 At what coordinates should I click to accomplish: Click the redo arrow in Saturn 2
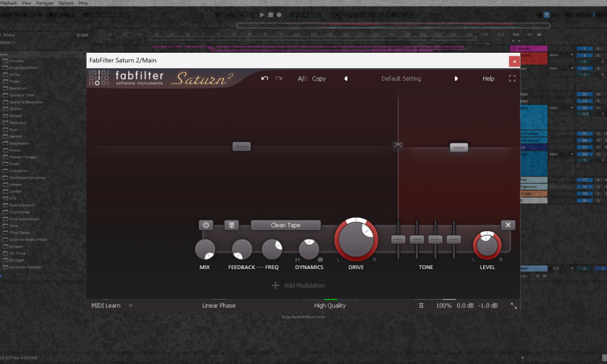(279, 78)
